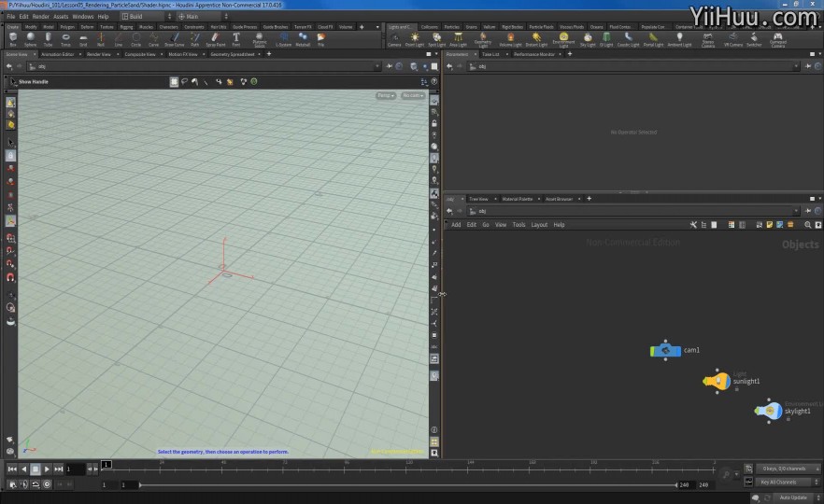The image size is (824, 504).
Task: Create a Sphere from the shelf
Action: tap(31, 39)
